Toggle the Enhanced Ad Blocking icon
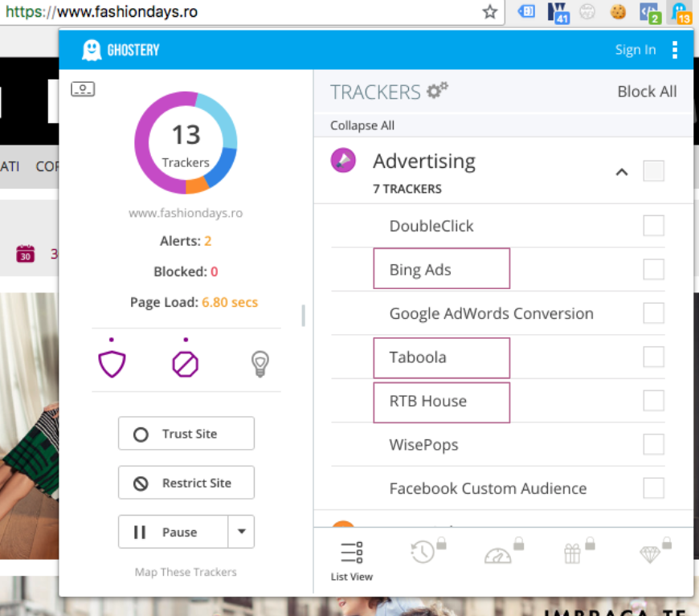The image size is (699, 616). pos(186,364)
